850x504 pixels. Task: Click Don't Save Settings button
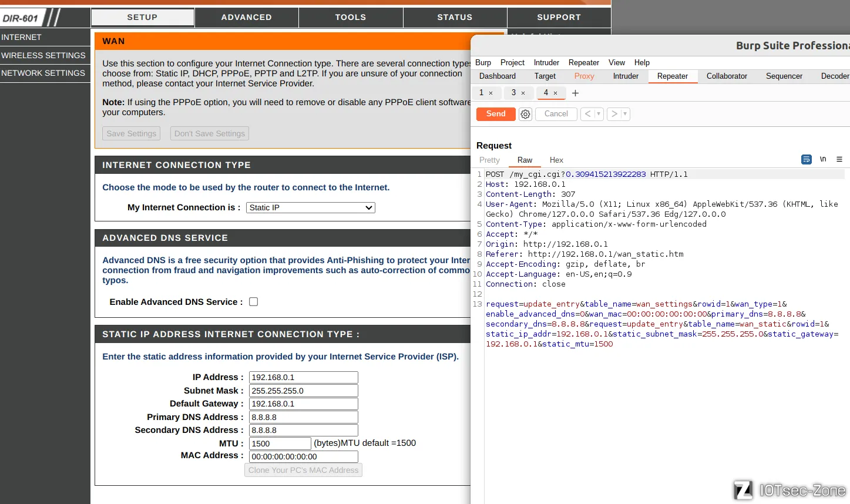click(210, 133)
